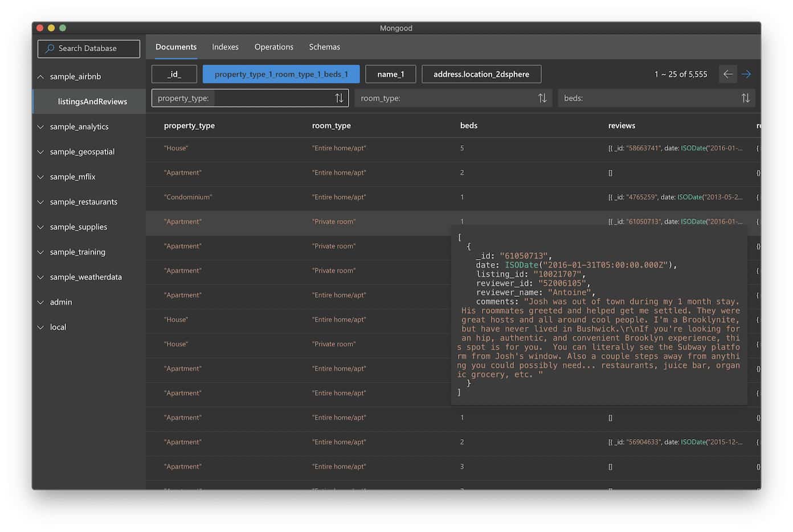
Task: Select the address.location_2dsphere index
Action: click(x=481, y=74)
